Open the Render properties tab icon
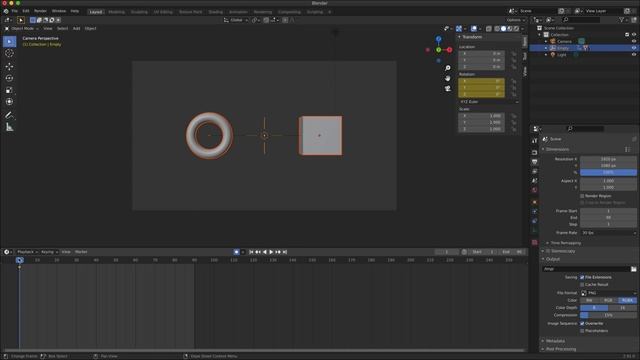The height and width of the screenshot is (360, 640). click(x=535, y=152)
